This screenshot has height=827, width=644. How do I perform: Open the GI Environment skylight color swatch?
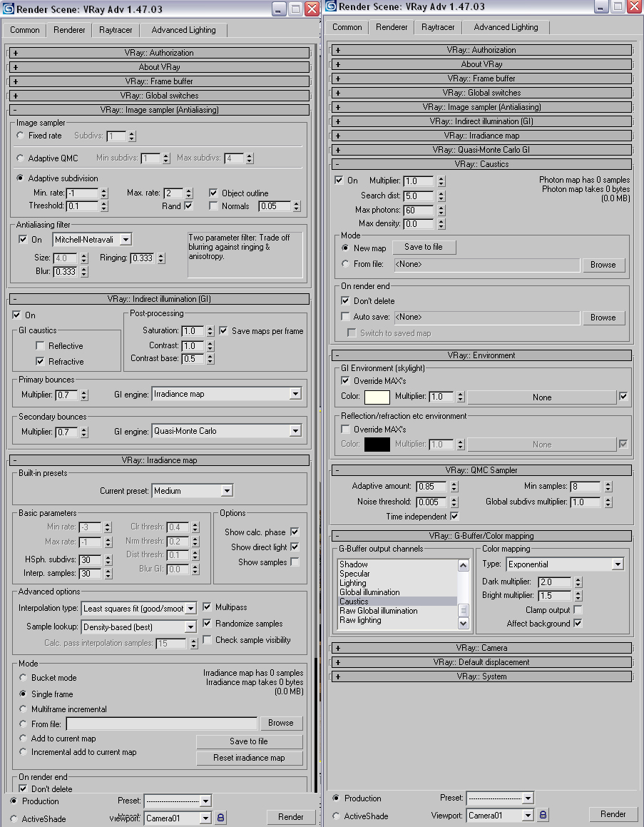click(377, 397)
